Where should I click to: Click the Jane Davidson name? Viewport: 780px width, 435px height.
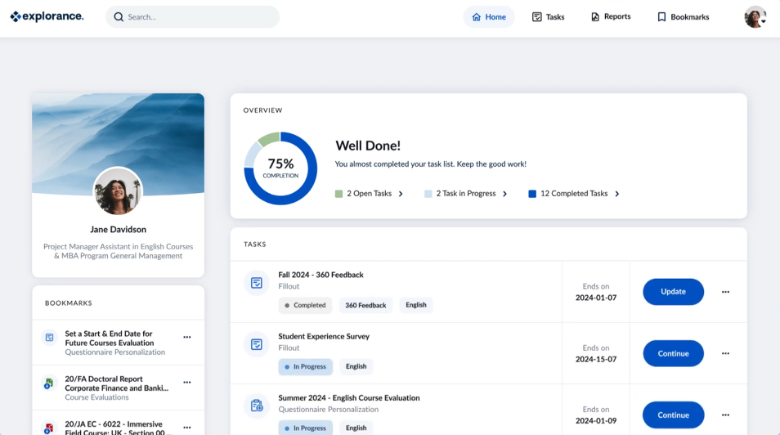click(x=118, y=229)
